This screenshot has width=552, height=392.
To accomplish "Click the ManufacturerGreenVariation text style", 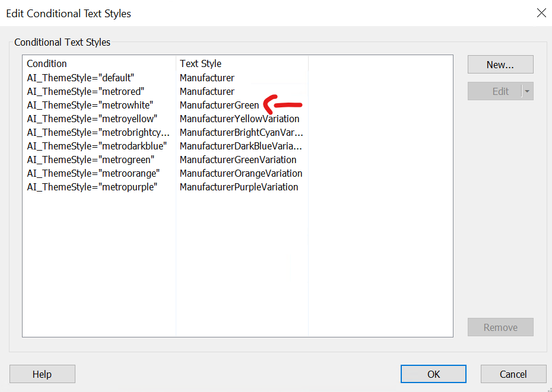I will (238, 160).
